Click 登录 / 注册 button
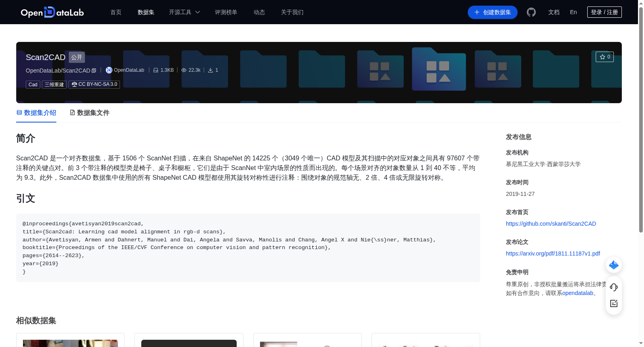This screenshot has width=644, height=347. pos(605,12)
